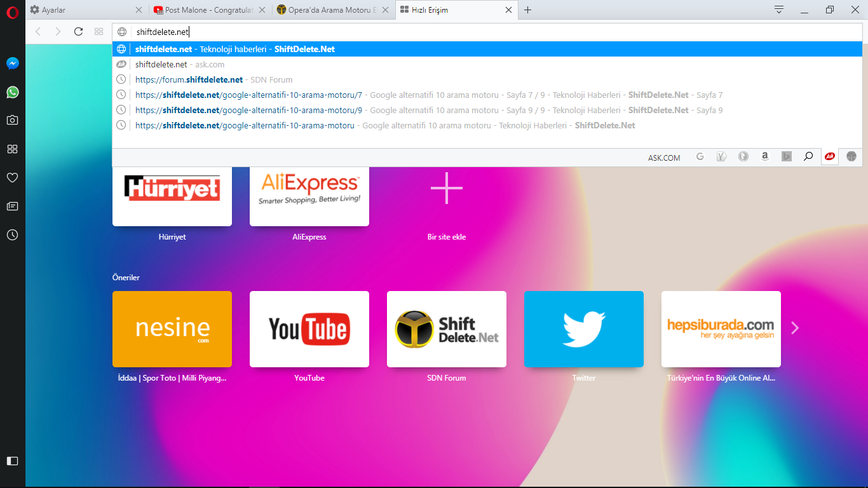Click the magnifier search engine icon
The image size is (868, 488).
tap(808, 156)
